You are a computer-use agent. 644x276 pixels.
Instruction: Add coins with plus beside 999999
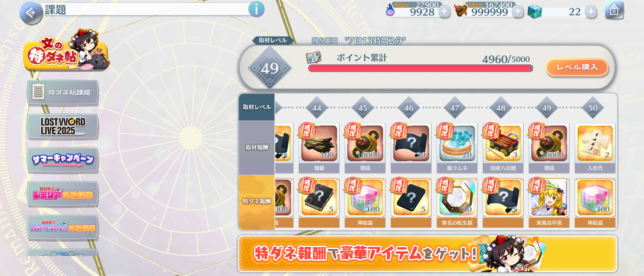[x=518, y=11]
